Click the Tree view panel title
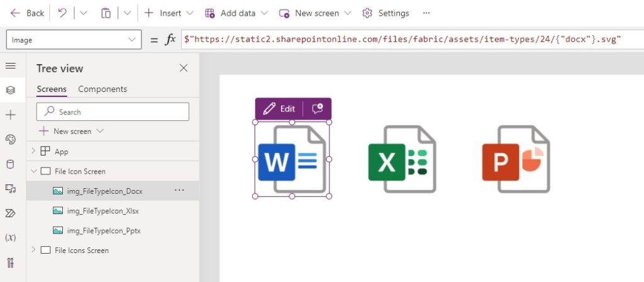The height and width of the screenshot is (282, 644). pos(60,68)
